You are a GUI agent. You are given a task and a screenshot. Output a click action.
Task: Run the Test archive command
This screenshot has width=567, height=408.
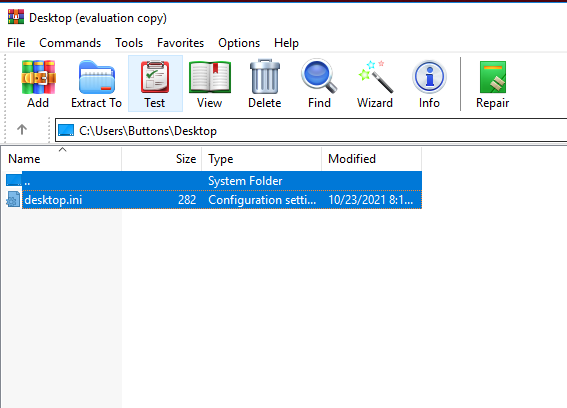(x=155, y=84)
